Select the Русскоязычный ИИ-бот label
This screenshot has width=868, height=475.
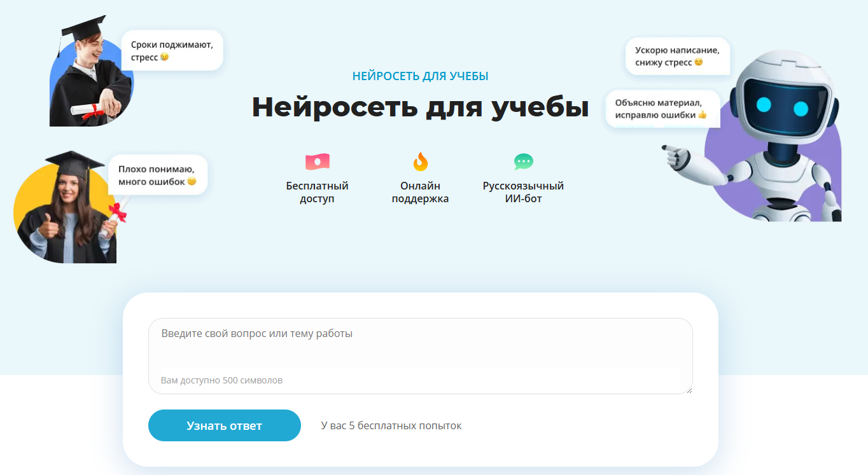tap(523, 192)
